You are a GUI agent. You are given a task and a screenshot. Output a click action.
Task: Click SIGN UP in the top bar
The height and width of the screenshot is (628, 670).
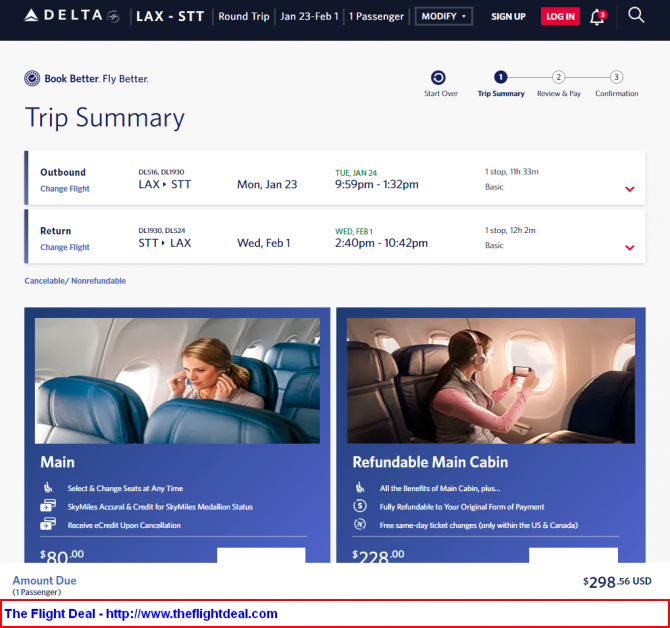[508, 17]
